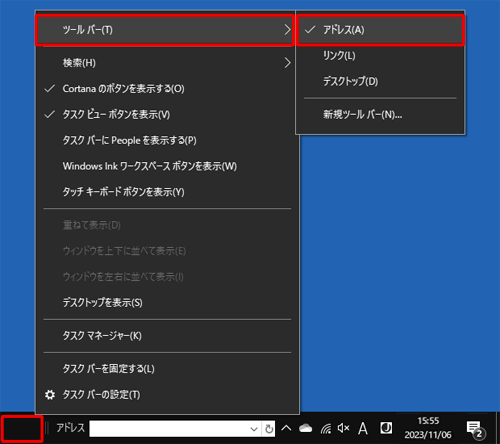Enable the デスクトップ(D) toolbar
Image resolution: width=500 pixels, height=444 pixels.
pyautogui.click(x=380, y=81)
